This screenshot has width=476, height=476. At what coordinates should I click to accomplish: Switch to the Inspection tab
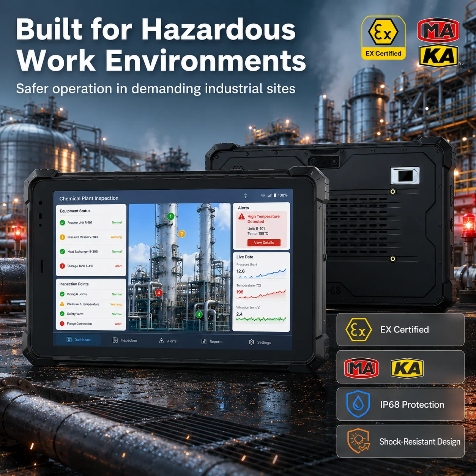[x=125, y=340]
